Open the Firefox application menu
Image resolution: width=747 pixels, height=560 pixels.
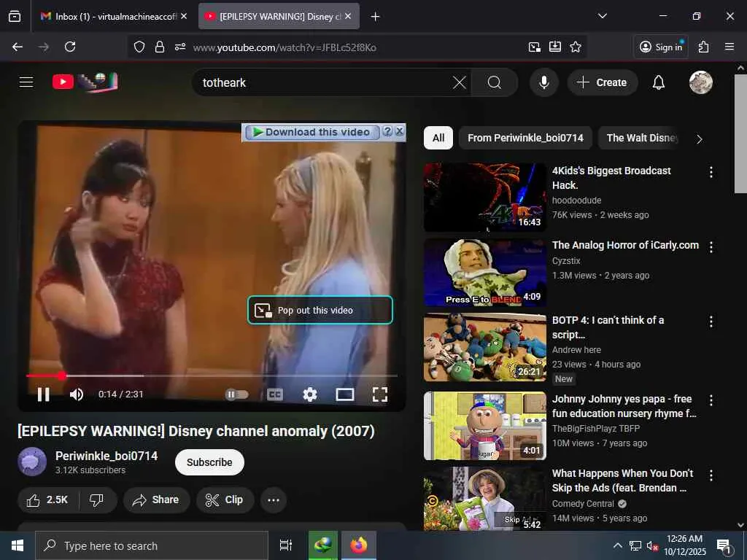coord(729,47)
